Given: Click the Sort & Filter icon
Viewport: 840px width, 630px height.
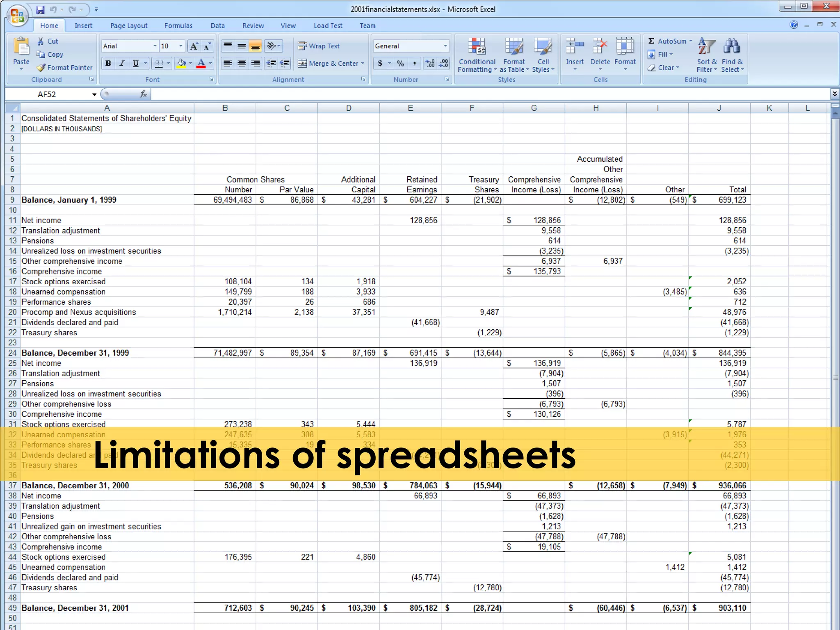Looking at the screenshot, I should point(706,46).
